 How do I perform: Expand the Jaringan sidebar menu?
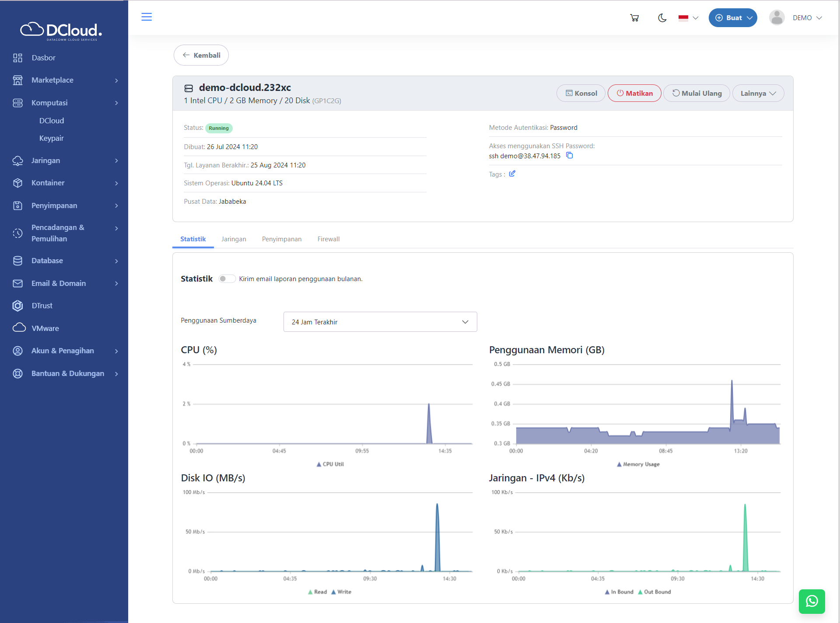(x=66, y=160)
